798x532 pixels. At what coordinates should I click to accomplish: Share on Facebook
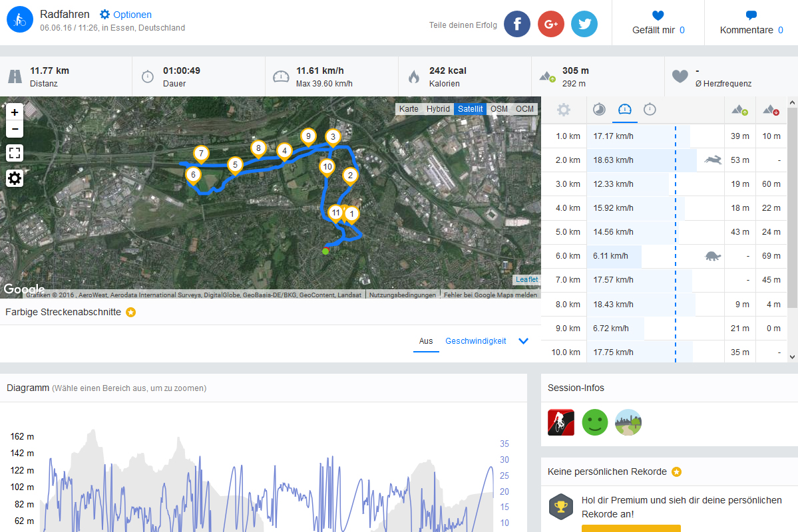point(517,24)
